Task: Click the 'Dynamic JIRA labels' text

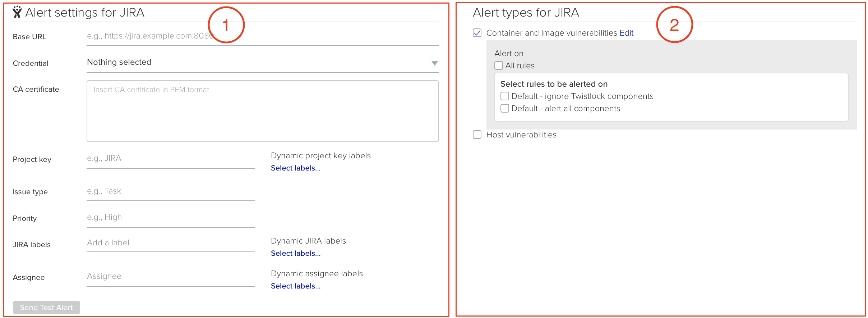Action: 308,241
